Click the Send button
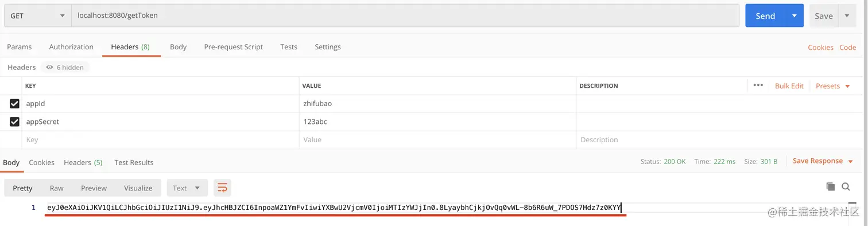The height and width of the screenshot is (226, 868). click(765, 15)
